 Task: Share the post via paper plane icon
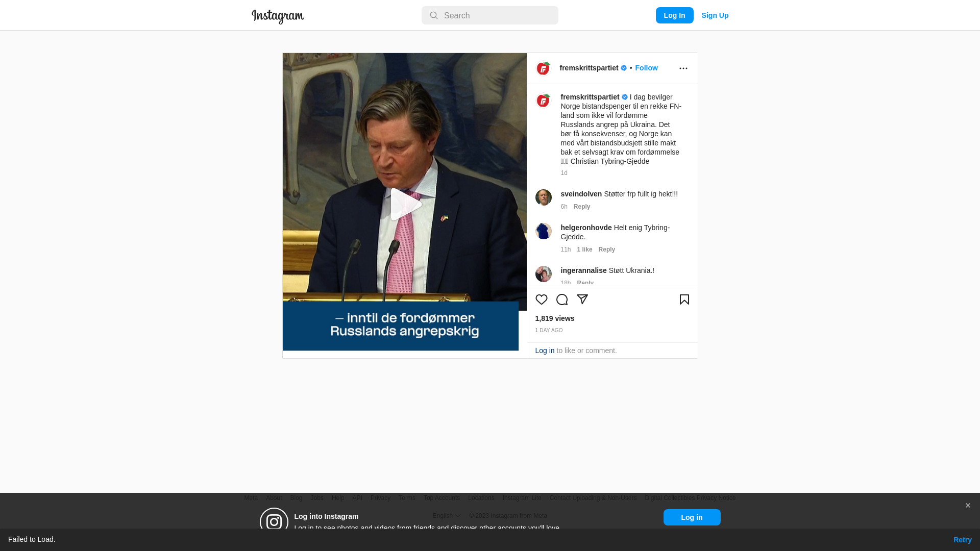582,299
